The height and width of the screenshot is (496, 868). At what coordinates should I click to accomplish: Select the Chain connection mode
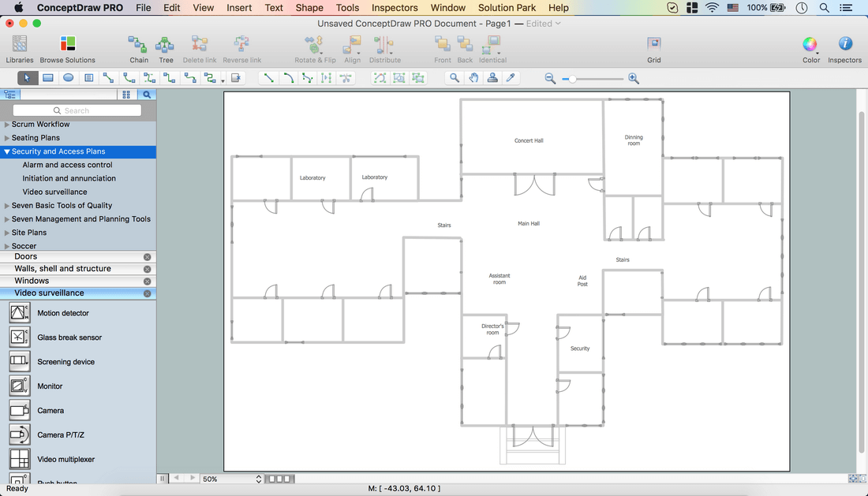(138, 49)
